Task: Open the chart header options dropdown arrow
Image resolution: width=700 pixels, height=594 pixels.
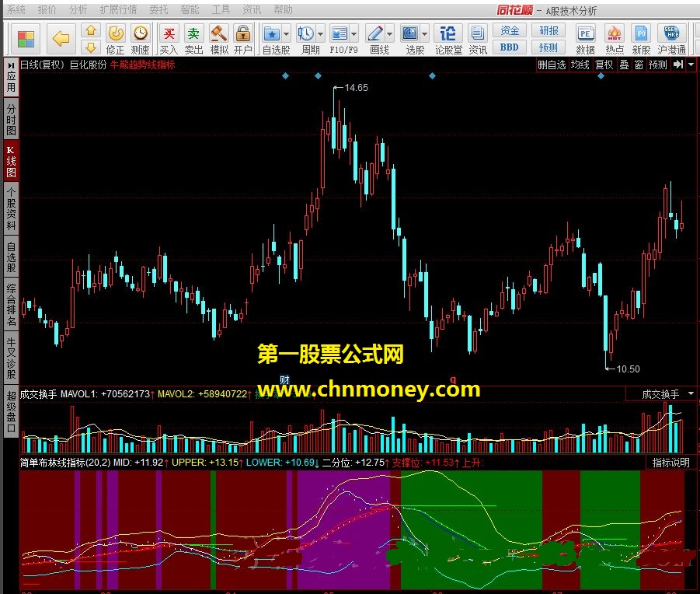Action: [691, 65]
